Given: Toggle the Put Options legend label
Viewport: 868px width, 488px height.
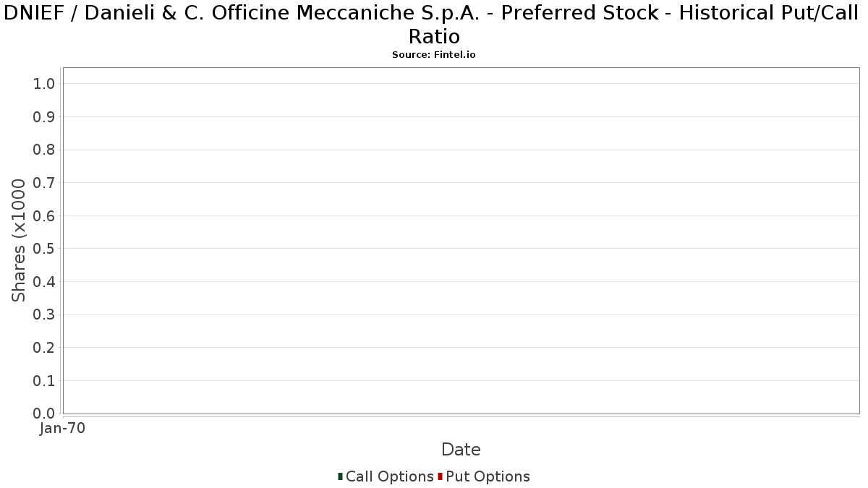Looking at the screenshot, I should [488, 476].
